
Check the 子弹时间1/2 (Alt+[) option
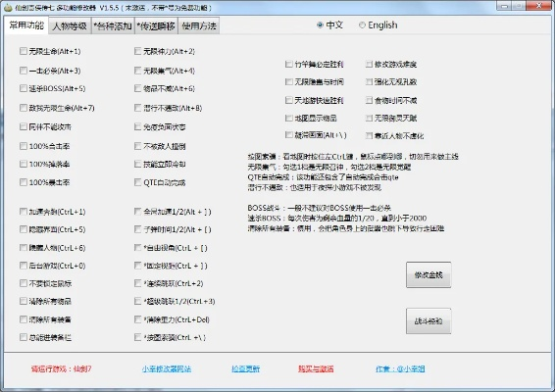click(x=137, y=229)
